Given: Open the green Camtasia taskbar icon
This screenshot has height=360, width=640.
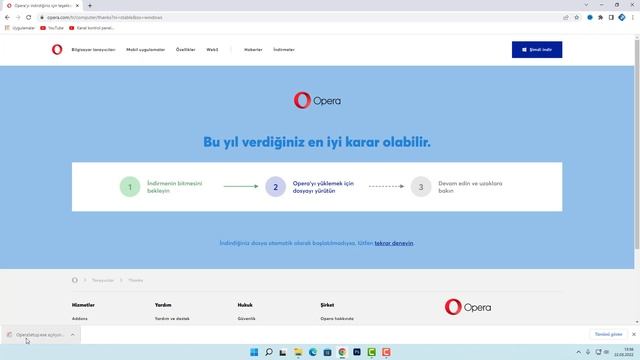Looking at the screenshot, I should [371, 352].
